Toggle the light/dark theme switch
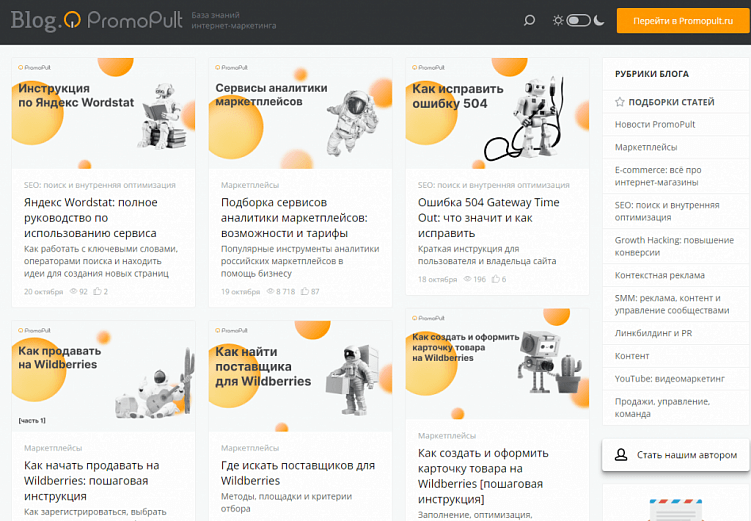 [x=578, y=21]
